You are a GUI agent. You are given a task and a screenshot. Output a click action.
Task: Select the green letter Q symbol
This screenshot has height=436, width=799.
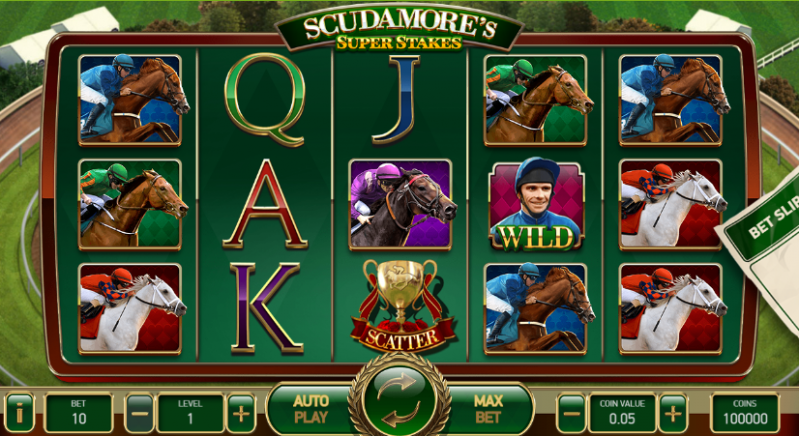point(265,99)
